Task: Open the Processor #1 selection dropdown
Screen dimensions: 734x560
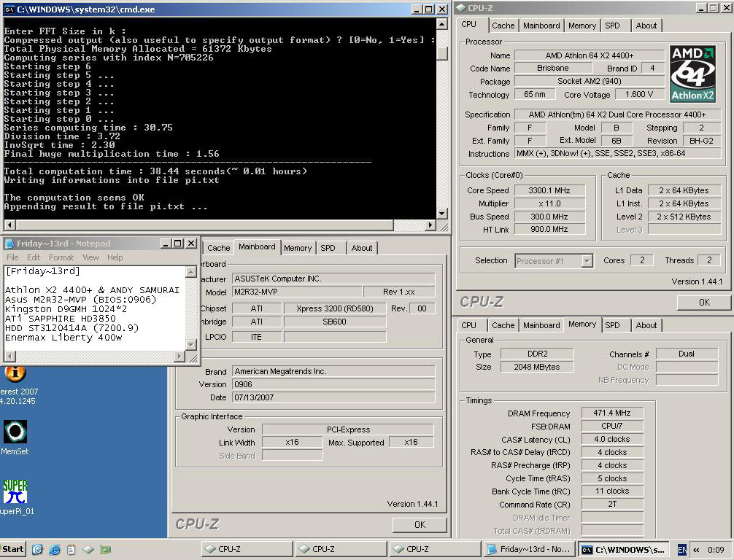Action: coord(587,261)
